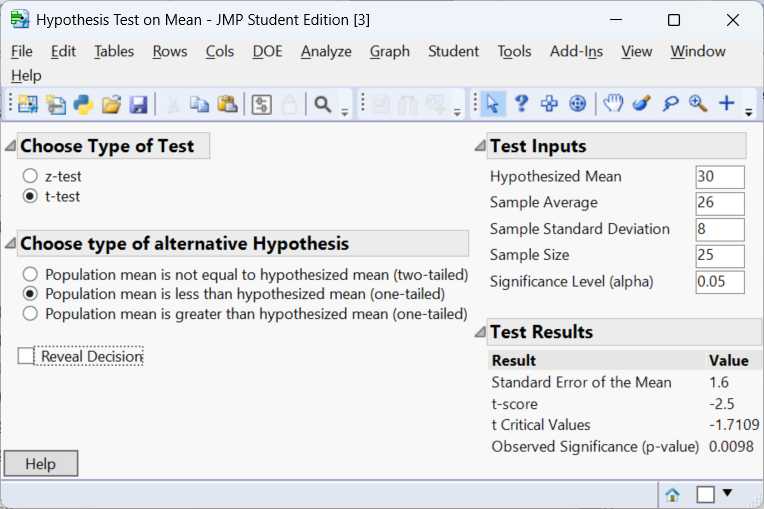Collapse the Test Inputs outline triangle
Screen dimensions: 764x509
[x=479, y=146]
